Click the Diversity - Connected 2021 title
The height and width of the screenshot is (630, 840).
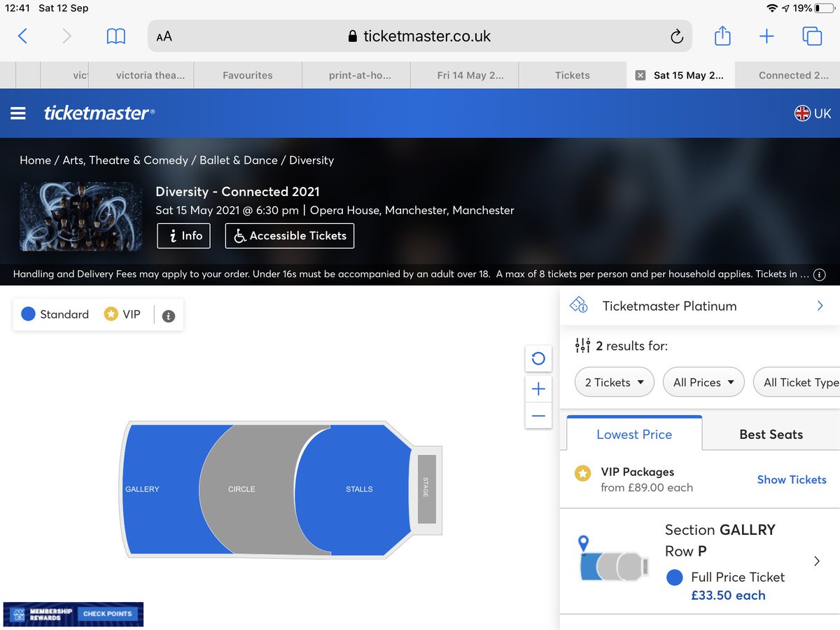[x=237, y=192]
